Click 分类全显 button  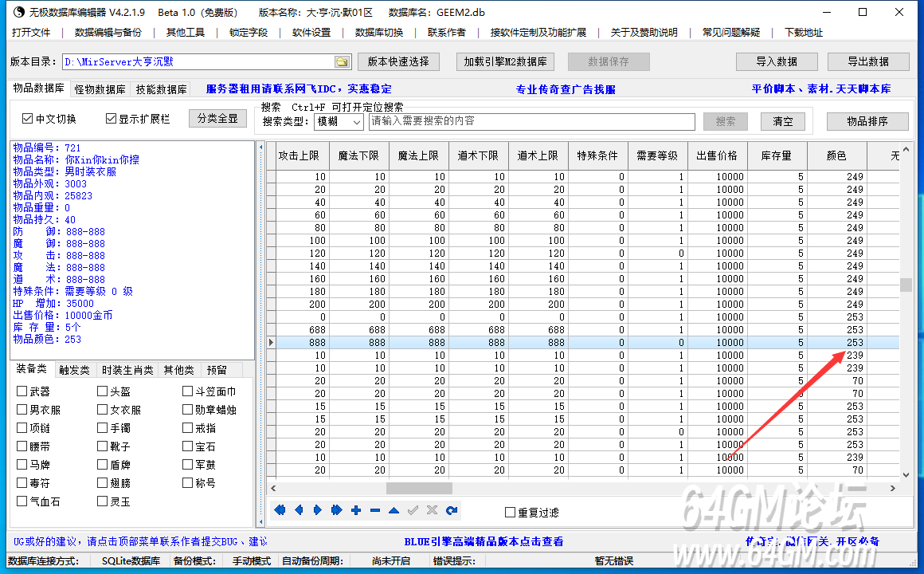[x=217, y=119]
